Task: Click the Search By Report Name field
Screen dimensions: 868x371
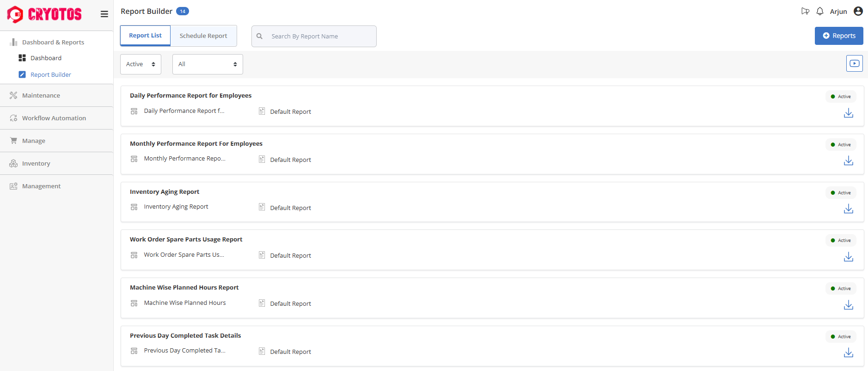Action: (x=314, y=36)
